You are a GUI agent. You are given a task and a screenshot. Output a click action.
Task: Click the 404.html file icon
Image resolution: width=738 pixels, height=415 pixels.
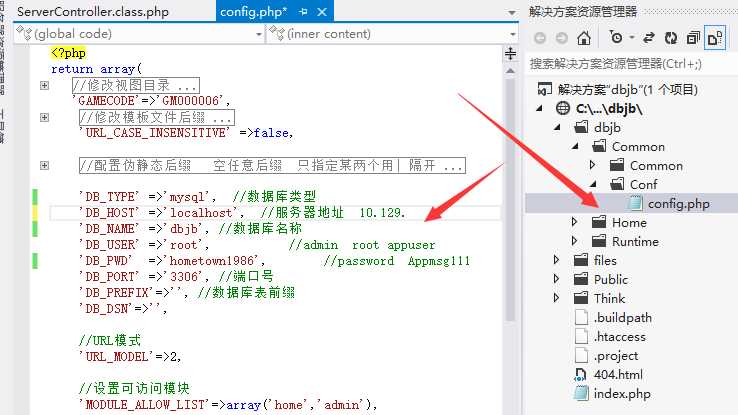pyautogui.click(x=581, y=375)
